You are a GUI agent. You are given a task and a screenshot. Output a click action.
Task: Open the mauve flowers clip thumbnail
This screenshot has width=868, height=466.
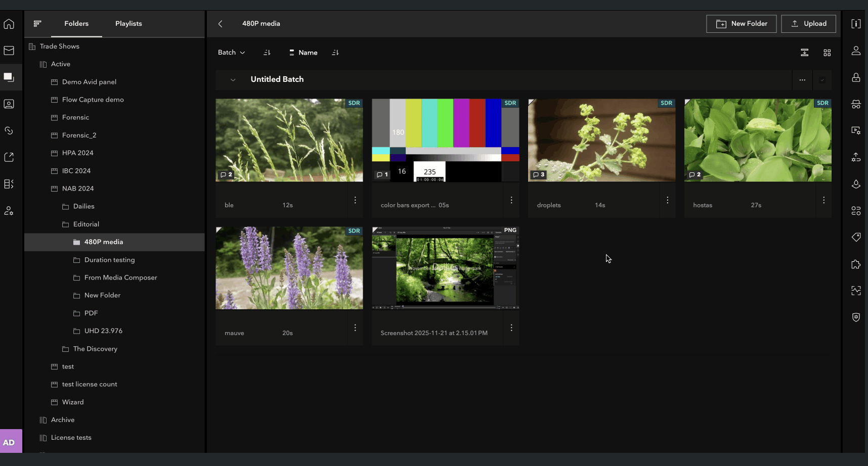289,268
